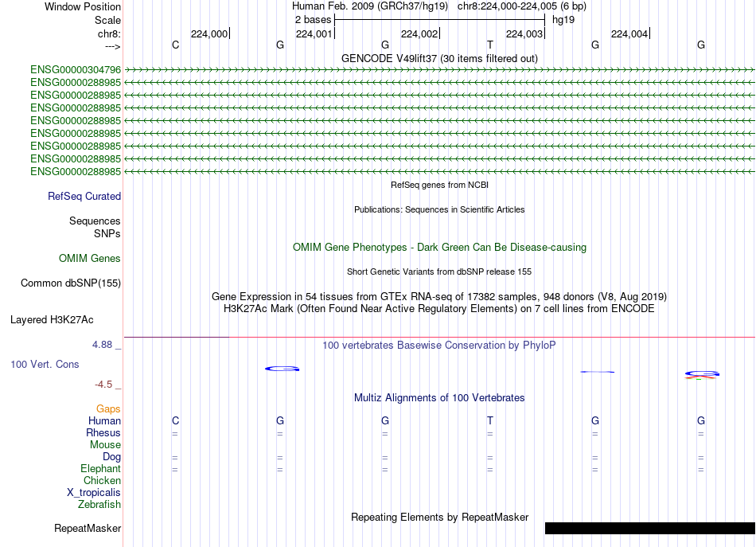Click the 224,003 coordinate on ruler
756x547 pixels.
[x=524, y=33]
